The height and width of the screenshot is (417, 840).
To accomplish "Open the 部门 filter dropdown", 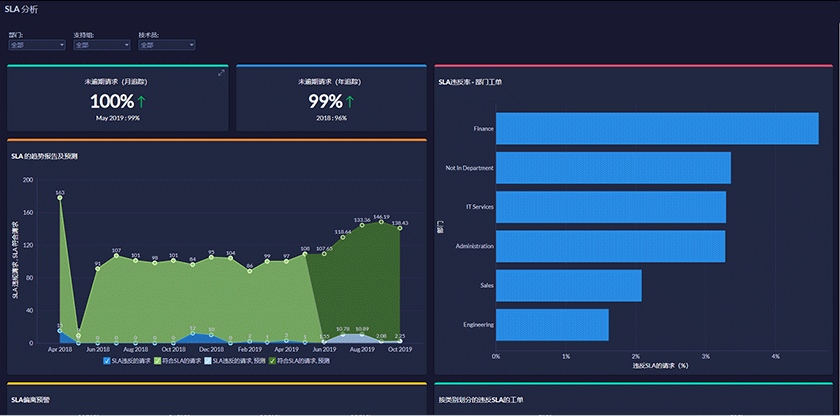I will tap(36, 44).
